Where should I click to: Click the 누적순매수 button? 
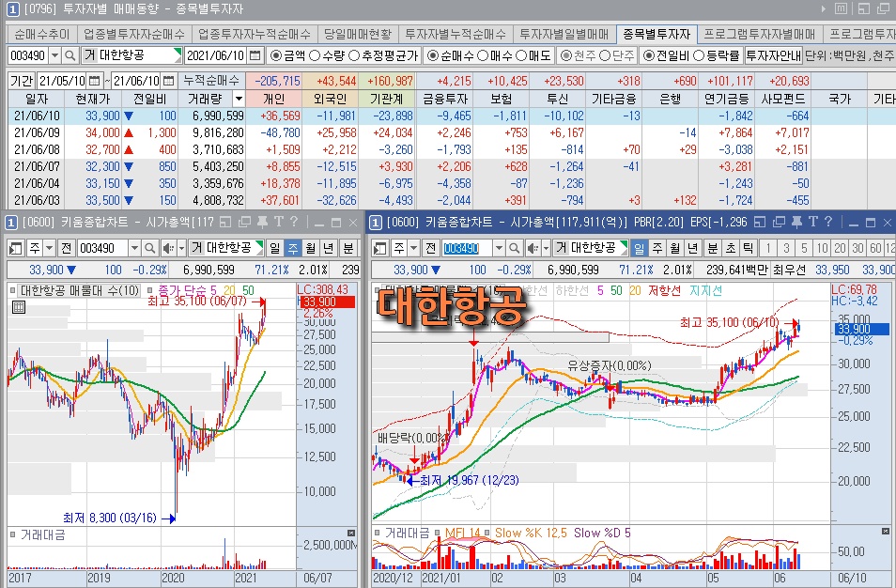coord(211,81)
